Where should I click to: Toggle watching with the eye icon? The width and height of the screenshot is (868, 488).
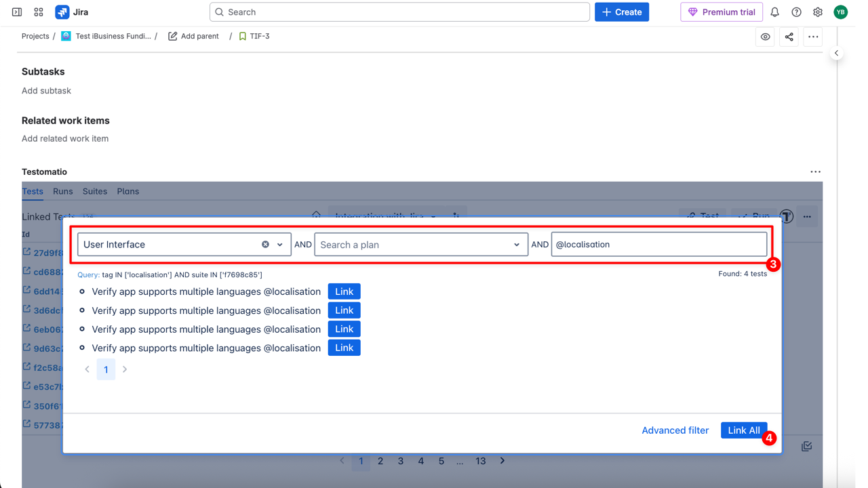pyautogui.click(x=765, y=37)
